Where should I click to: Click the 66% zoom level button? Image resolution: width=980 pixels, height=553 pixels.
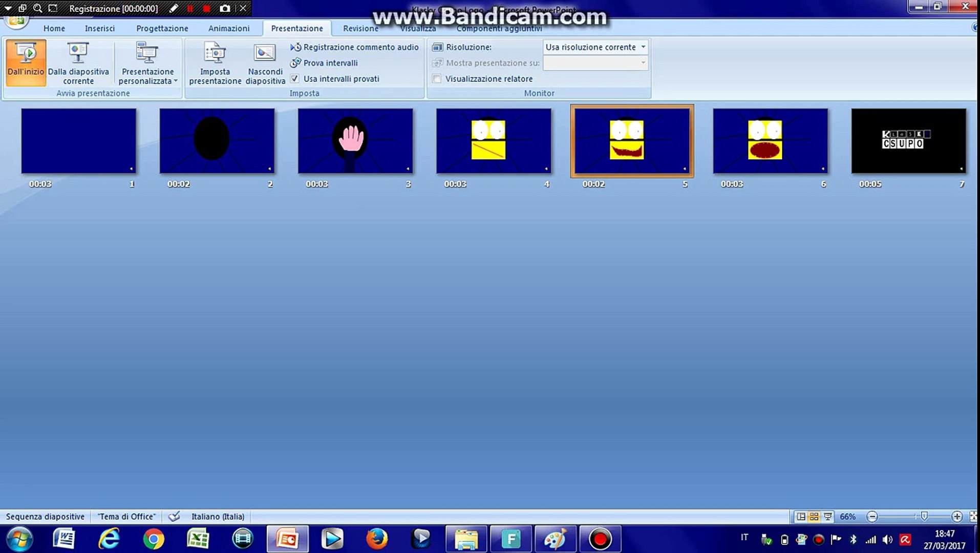[x=848, y=517]
